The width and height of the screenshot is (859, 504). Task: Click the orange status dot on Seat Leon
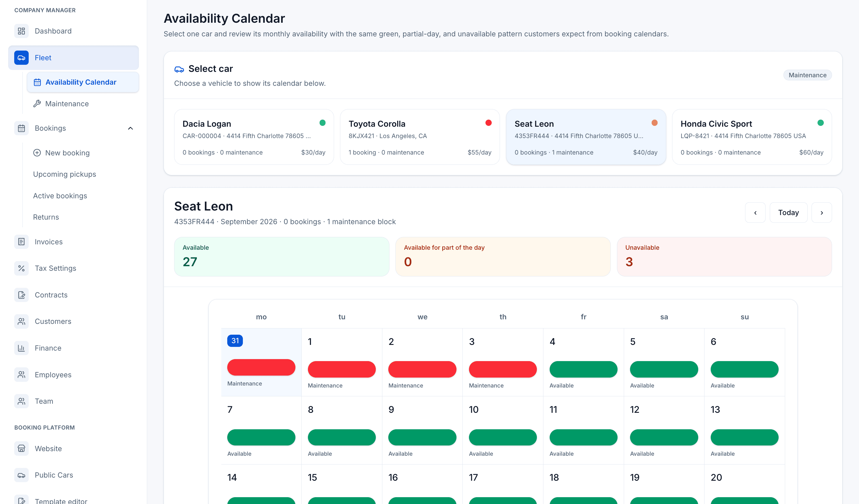pos(654,123)
